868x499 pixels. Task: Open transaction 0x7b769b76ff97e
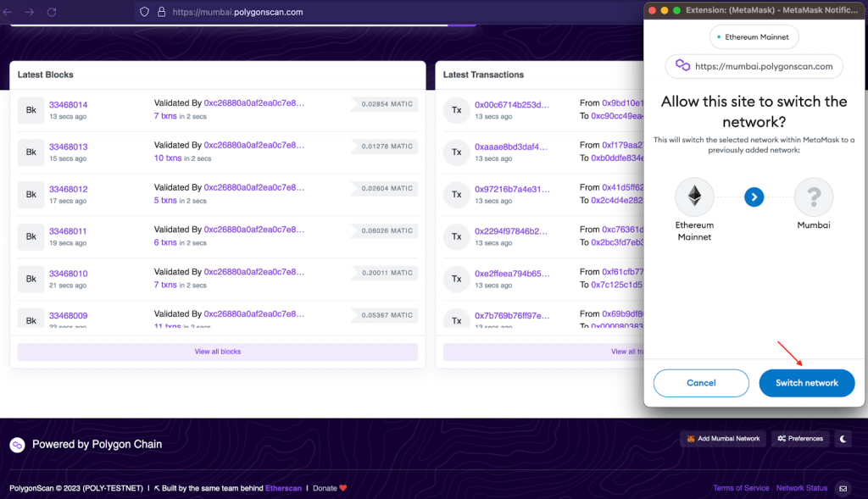512,315
